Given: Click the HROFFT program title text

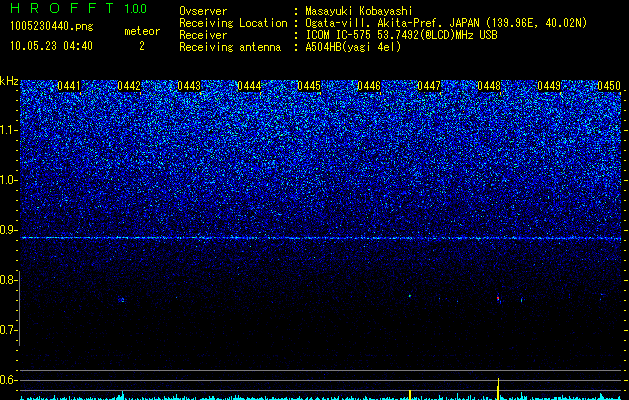Looking at the screenshot, I should point(62,8).
